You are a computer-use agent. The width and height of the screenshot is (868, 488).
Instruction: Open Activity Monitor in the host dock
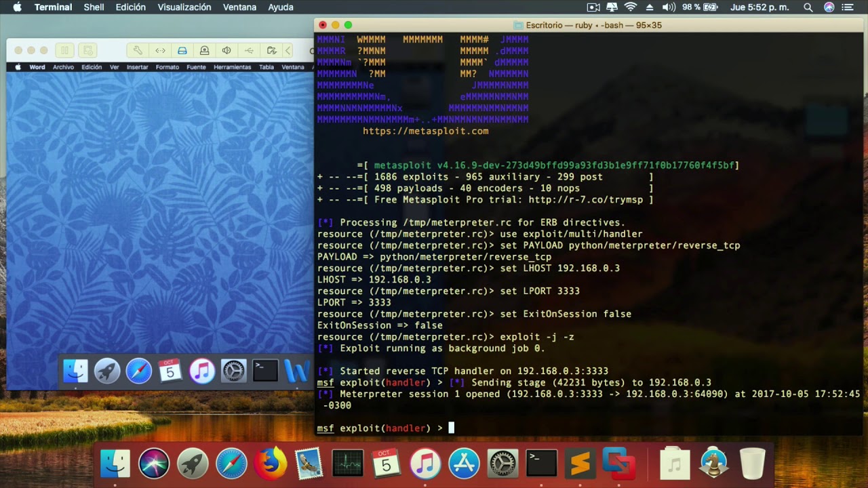pyautogui.click(x=348, y=464)
